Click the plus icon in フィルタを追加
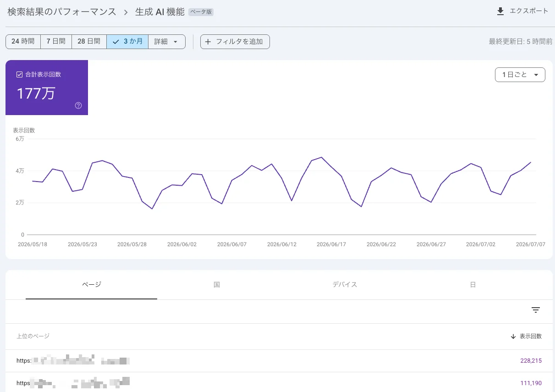 [208, 42]
